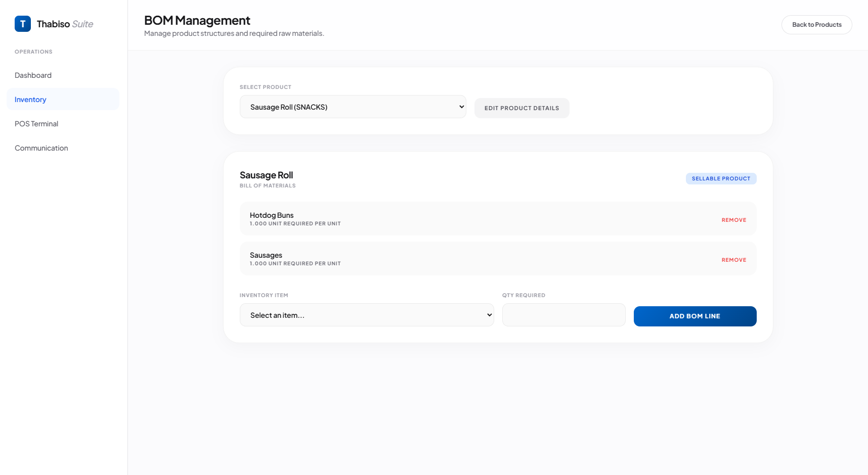Click the Add BOM Line button
Screen dimensions: 868x475
pyautogui.click(x=695, y=316)
